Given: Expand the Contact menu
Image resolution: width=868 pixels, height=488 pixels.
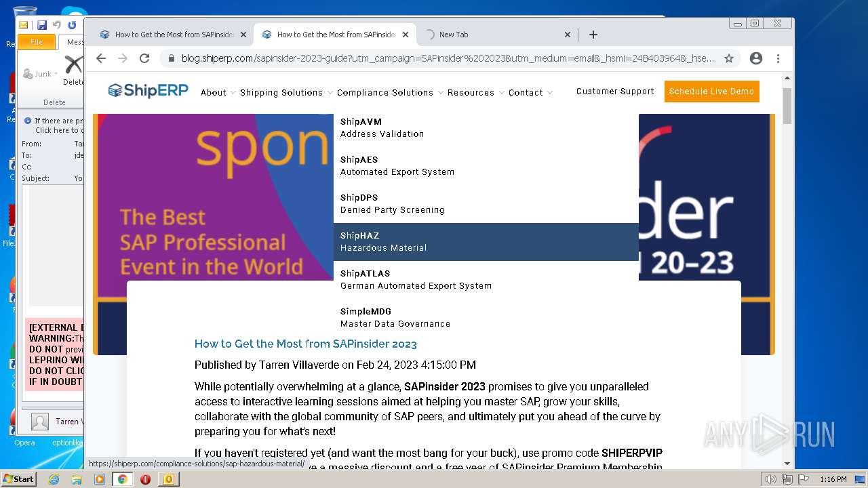Looking at the screenshot, I should click(x=530, y=92).
